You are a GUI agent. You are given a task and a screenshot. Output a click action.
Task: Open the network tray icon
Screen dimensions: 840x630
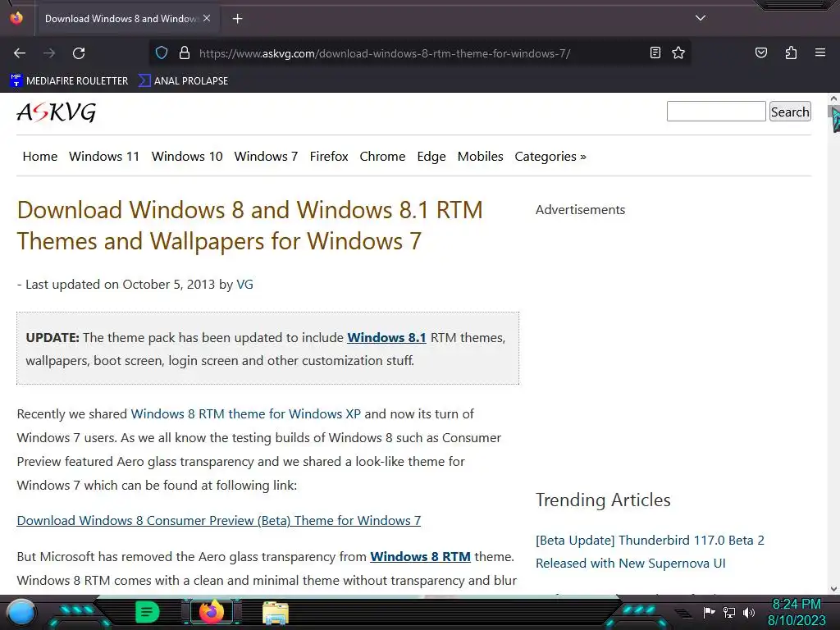point(729,612)
